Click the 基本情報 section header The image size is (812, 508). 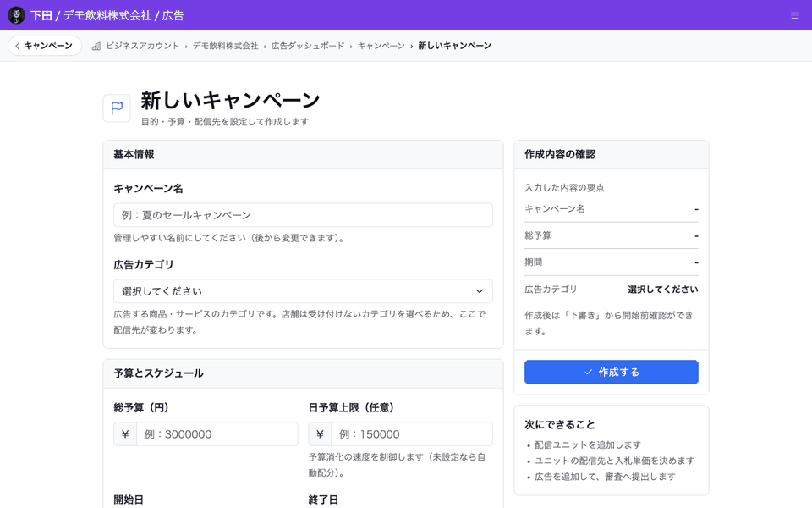click(x=303, y=154)
